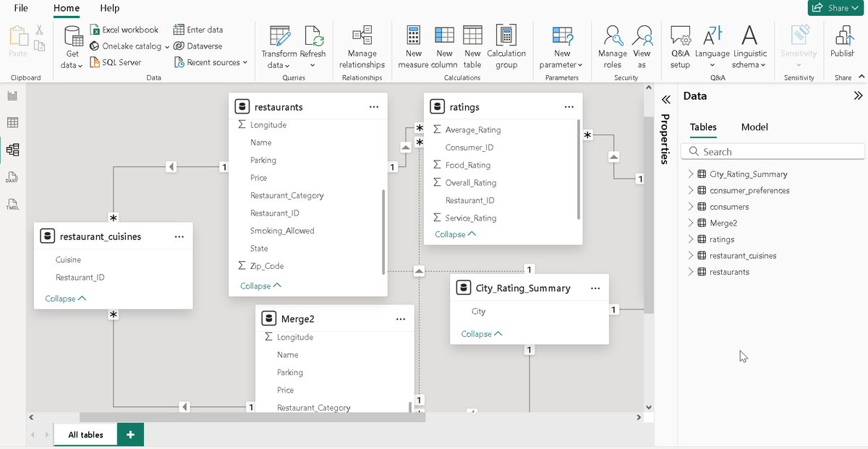Open more options on ratings table card
The width and height of the screenshot is (868, 449).
569,107
